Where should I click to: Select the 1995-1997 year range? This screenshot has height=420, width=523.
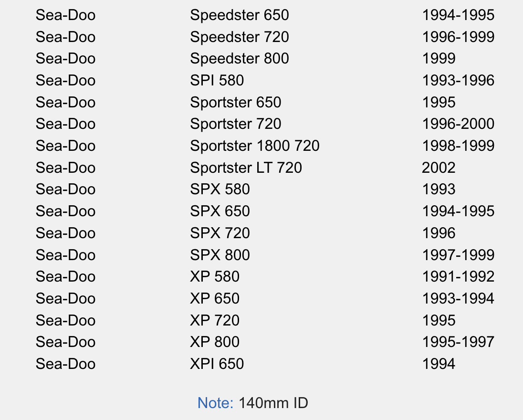click(x=458, y=342)
